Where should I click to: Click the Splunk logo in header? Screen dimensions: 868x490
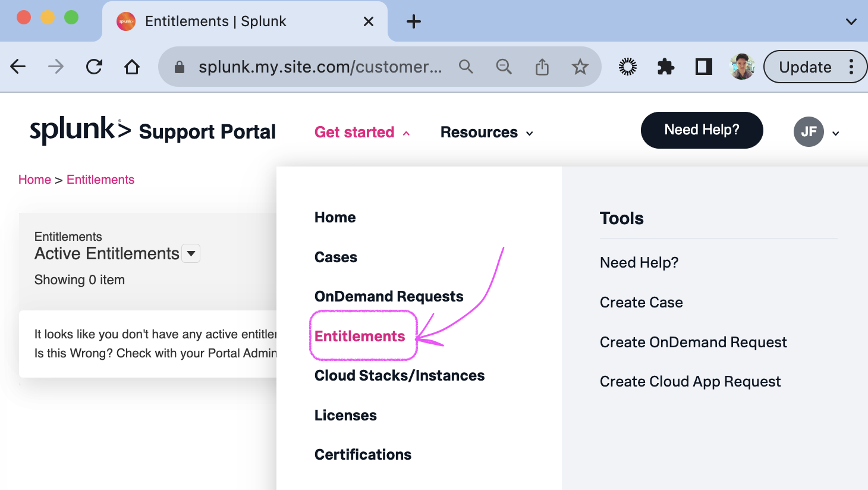[80, 130]
